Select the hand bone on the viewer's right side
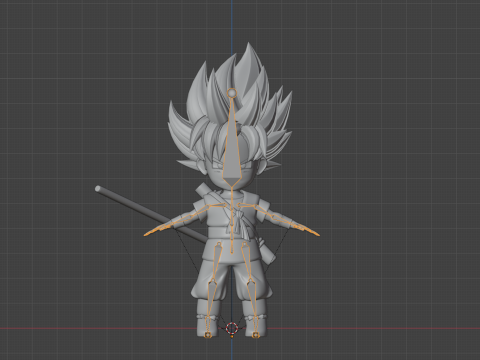Screen dimensions: 480x360 click(306, 230)
